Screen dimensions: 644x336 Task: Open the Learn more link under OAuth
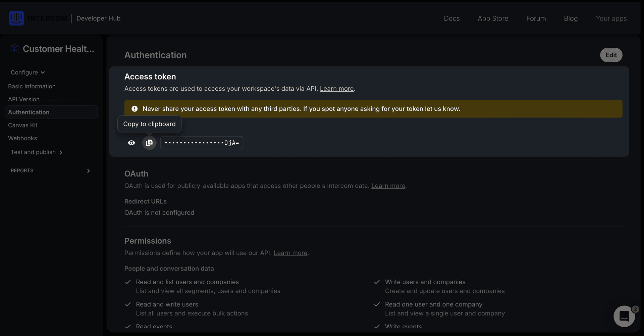pyautogui.click(x=388, y=186)
